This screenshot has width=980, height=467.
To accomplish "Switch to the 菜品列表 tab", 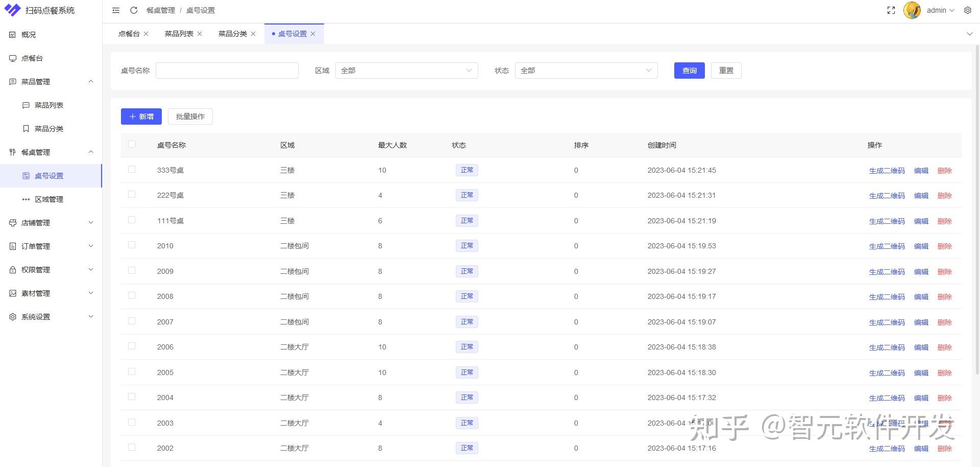I will point(179,34).
